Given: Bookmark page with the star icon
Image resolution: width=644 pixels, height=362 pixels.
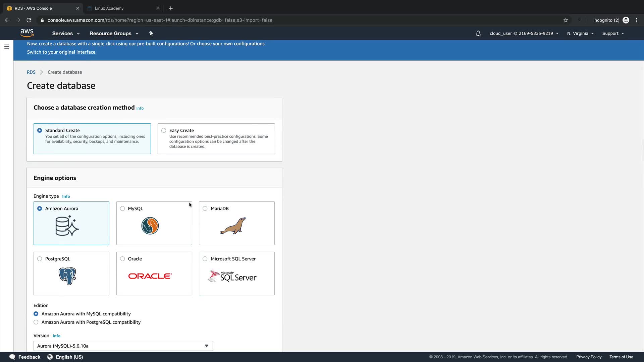Looking at the screenshot, I should pyautogui.click(x=566, y=20).
